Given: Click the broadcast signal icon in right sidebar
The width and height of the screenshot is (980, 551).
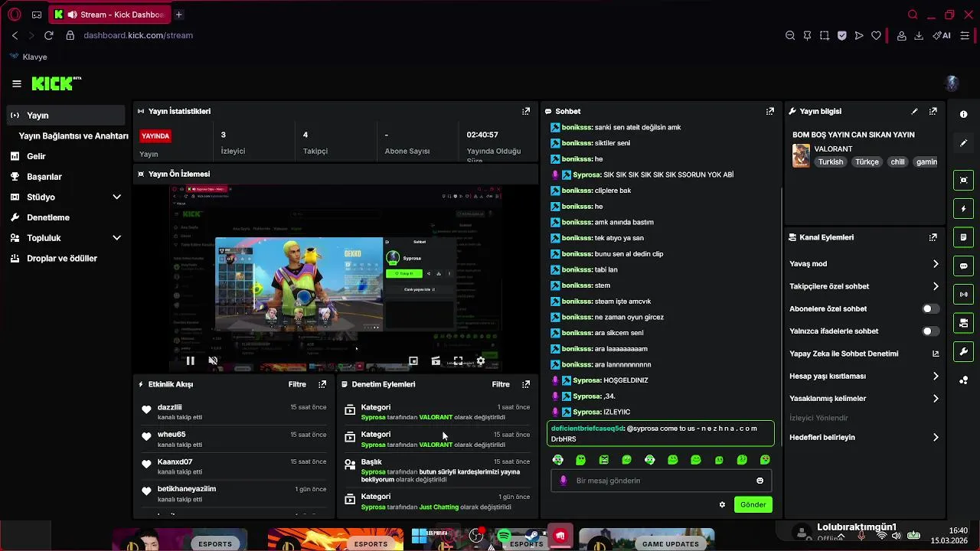Looking at the screenshot, I should (x=963, y=295).
